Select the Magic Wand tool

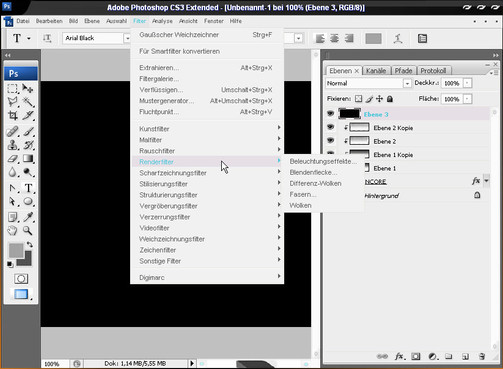[28, 102]
